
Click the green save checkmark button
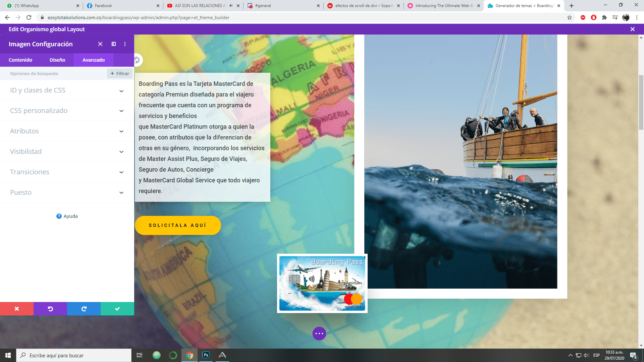coord(117,309)
